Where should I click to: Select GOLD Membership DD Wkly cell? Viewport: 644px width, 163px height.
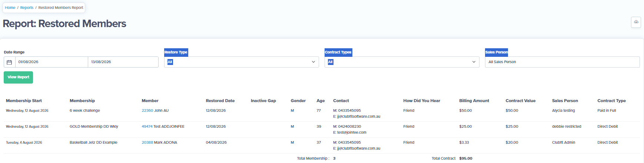[94, 127]
